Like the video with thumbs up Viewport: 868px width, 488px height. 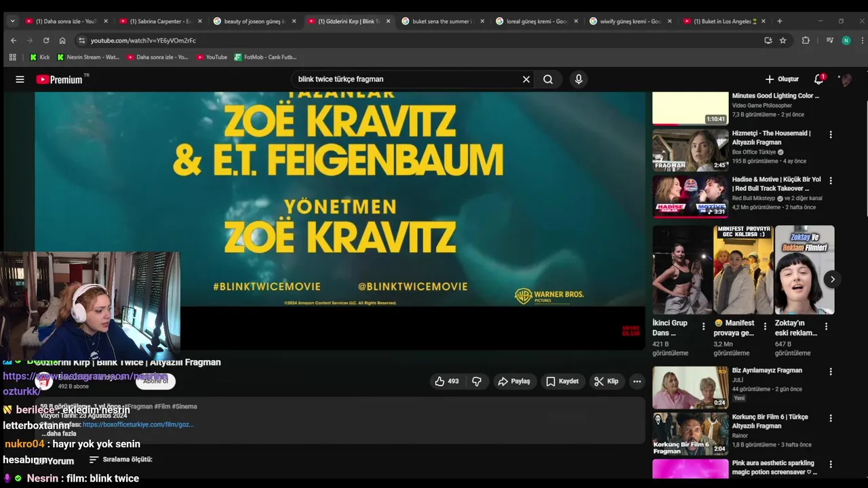pyautogui.click(x=447, y=382)
